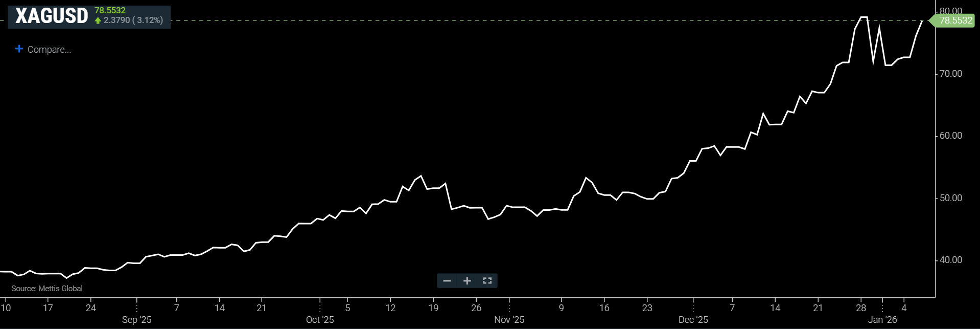Select the Jan '26 month label
The width and height of the screenshot is (980, 329).
click(x=882, y=320)
